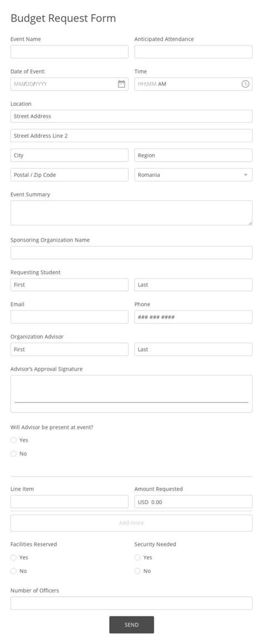This screenshot has height=644, width=263.
Task: Focus the Sponsoring Organization Name field
Action: tap(131, 253)
